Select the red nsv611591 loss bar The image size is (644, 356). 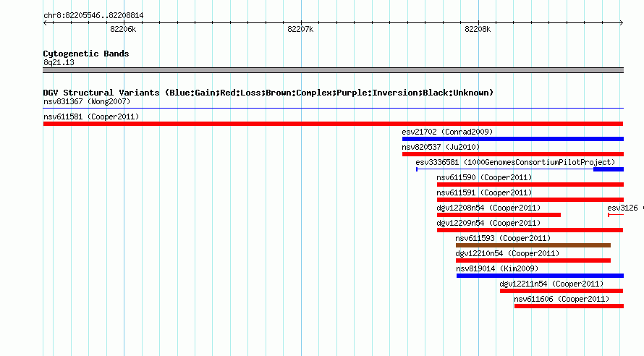(x=530, y=200)
